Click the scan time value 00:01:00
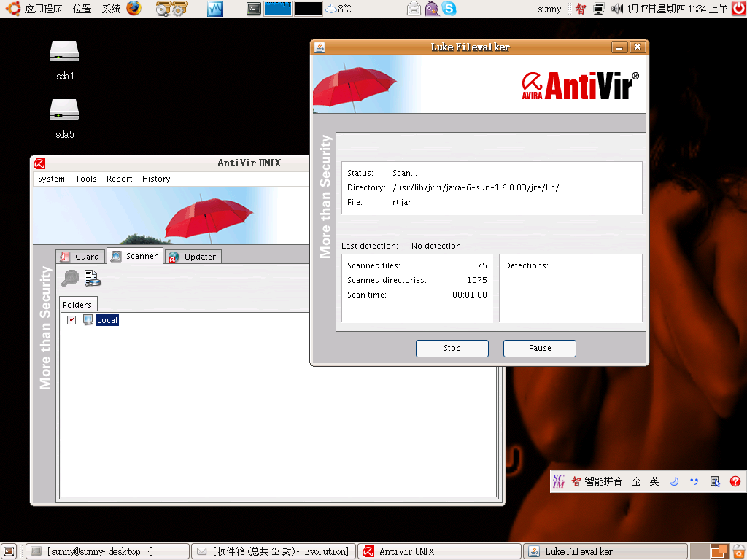 point(470,295)
